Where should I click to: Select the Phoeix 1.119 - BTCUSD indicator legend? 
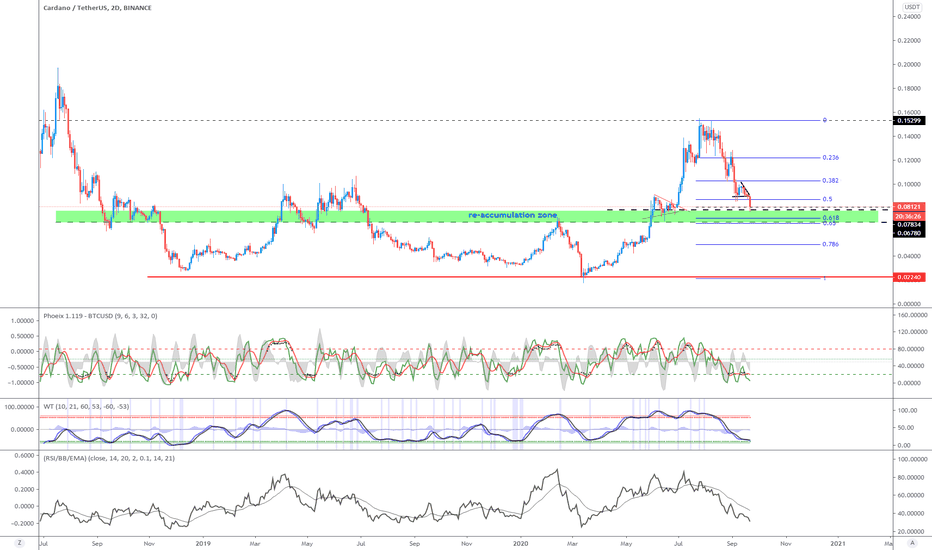100,316
